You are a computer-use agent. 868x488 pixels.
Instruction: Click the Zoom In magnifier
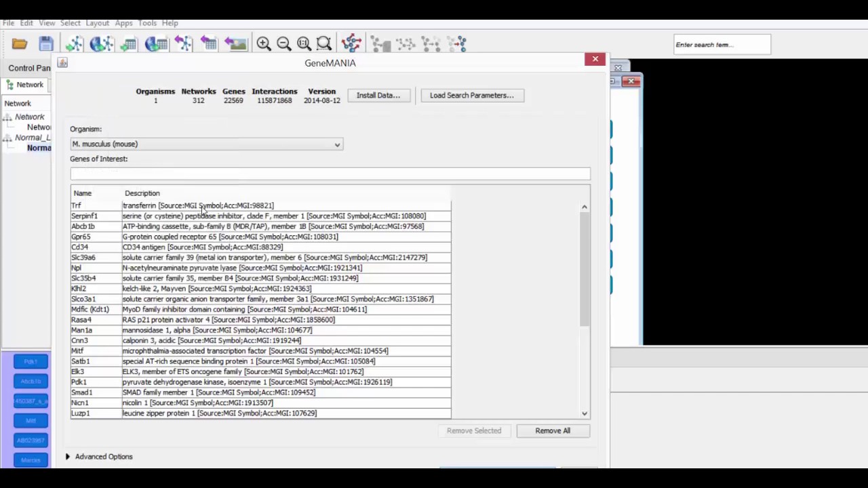point(264,44)
